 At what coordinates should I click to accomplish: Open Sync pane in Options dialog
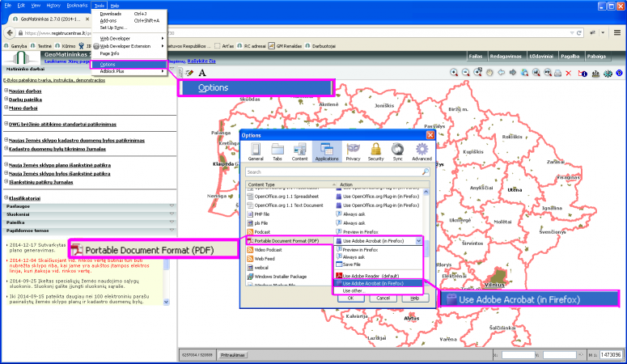[x=398, y=151]
